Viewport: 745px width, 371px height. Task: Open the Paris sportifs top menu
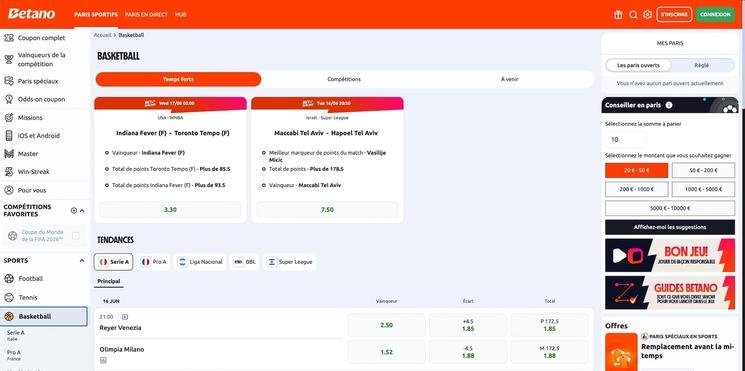tap(96, 15)
